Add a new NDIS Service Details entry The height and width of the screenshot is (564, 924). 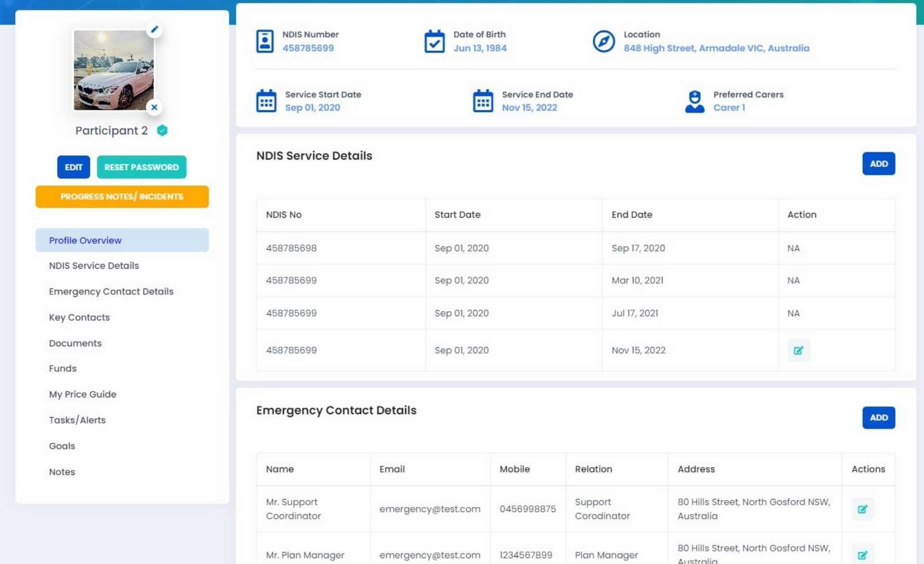pyautogui.click(x=878, y=164)
